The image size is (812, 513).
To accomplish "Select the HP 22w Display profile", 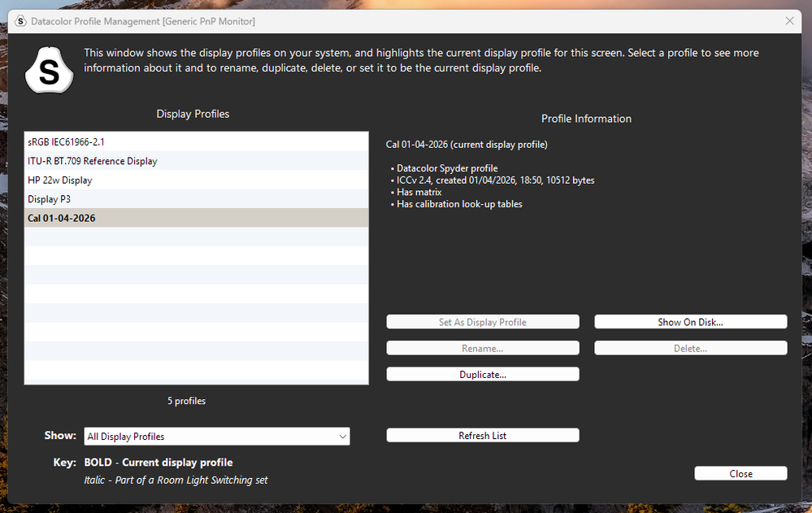I will click(x=196, y=180).
